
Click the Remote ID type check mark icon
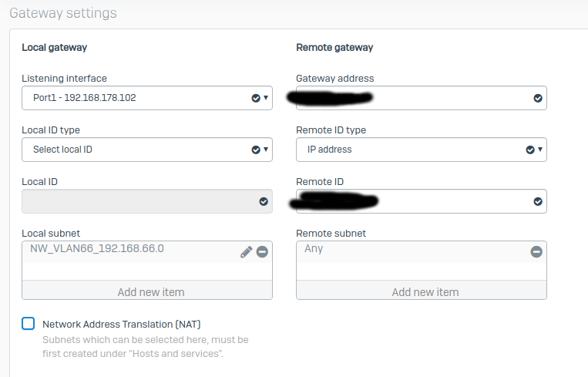pyautogui.click(x=530, y=150)
